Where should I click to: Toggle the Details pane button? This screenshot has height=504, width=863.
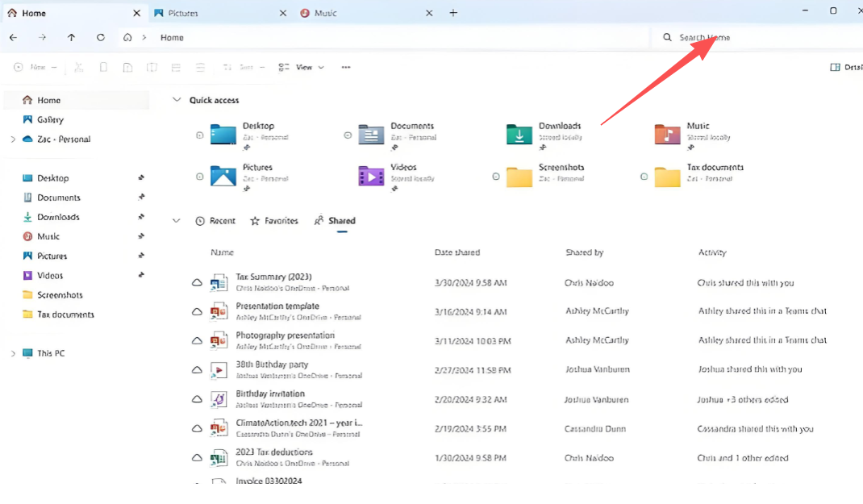click(845, 68)
